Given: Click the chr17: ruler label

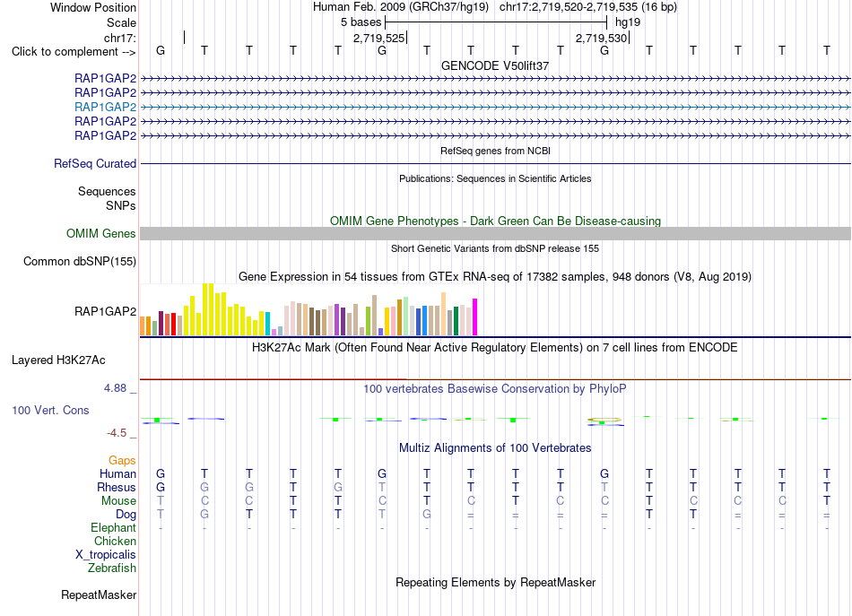Looking at the screenshot, I should pos(119,38).
